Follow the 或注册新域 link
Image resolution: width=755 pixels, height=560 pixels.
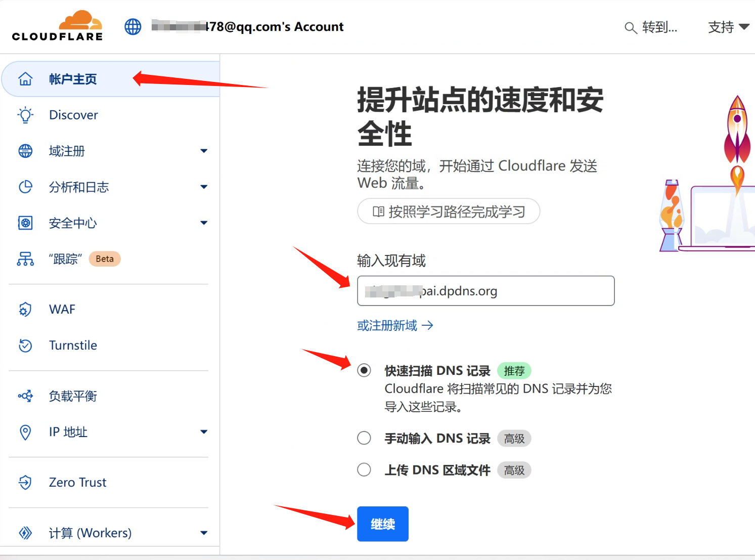(x=395, y=325)
